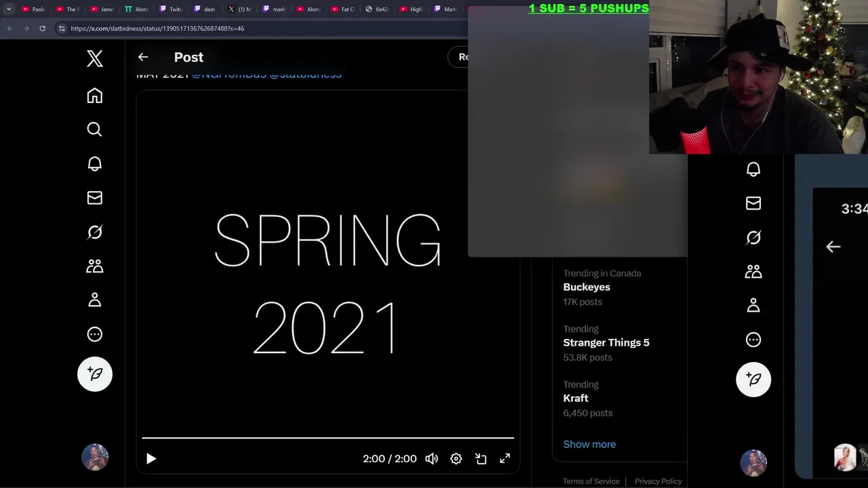Reload the page with the browser refresh icon
The width and height of the screenshot is (868, 488).
coord(42,28)
